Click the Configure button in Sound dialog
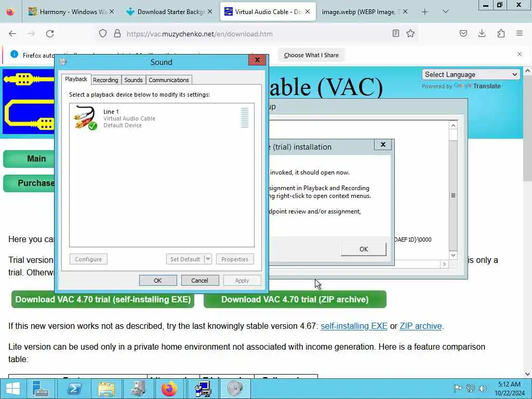The width and height of the screenshot is (532, 399). [88, 259]
